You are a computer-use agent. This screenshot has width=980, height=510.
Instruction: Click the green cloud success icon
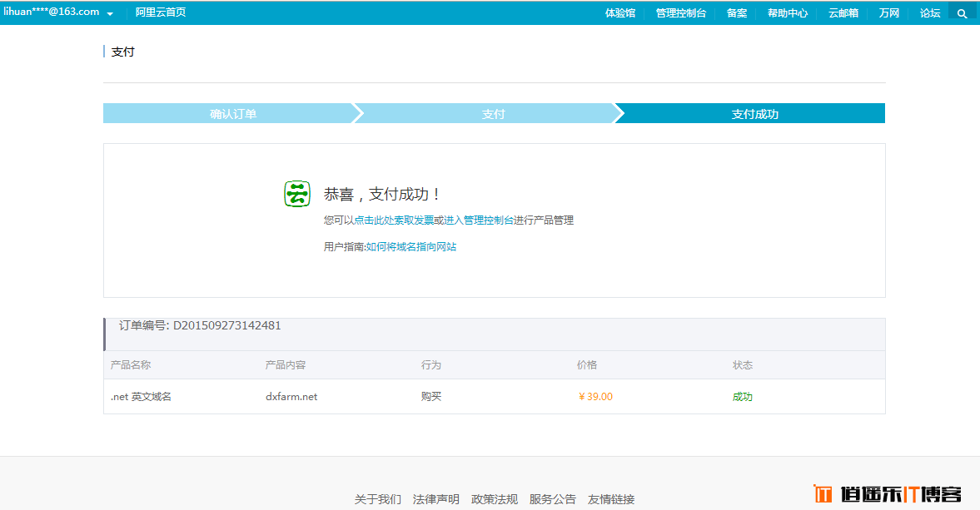[297, 194]
